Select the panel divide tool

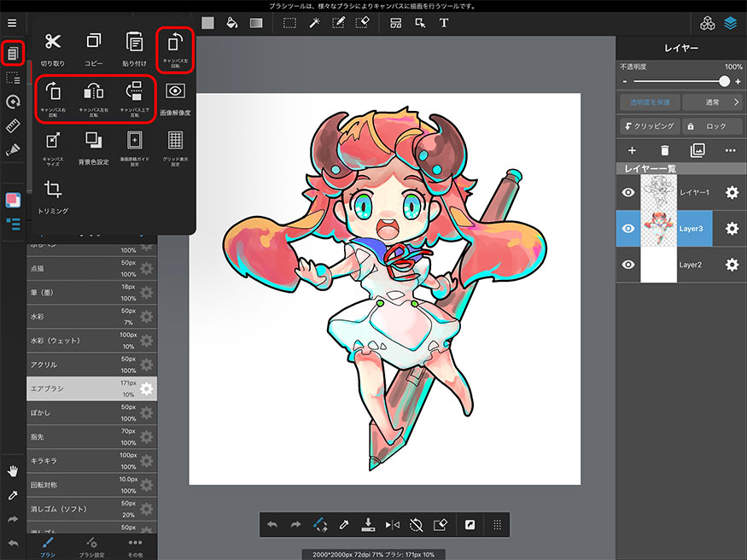pyautogui.click(x=396, y=23)
